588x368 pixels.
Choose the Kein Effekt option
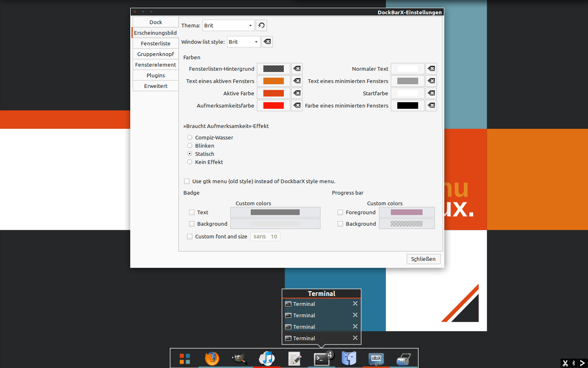click(190, 162)
